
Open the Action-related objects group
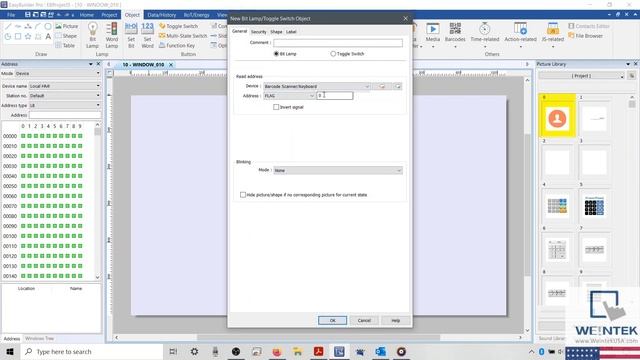520,35
